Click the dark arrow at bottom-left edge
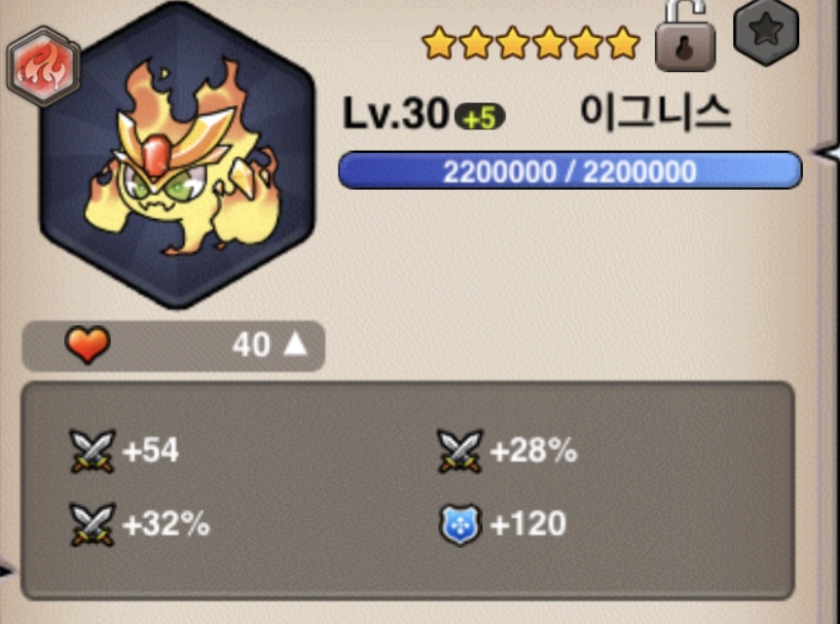The image size is (840, 624). [6, 571]
